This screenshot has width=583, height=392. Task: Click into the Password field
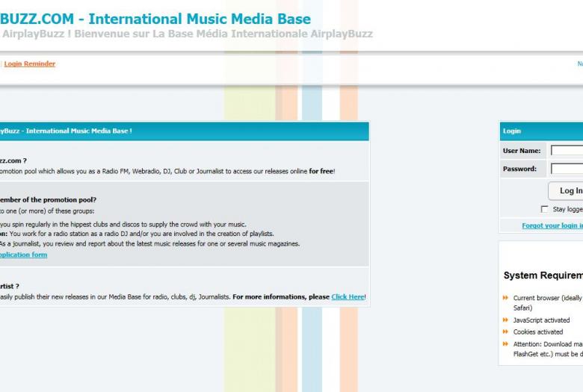(x=567, y=169)
